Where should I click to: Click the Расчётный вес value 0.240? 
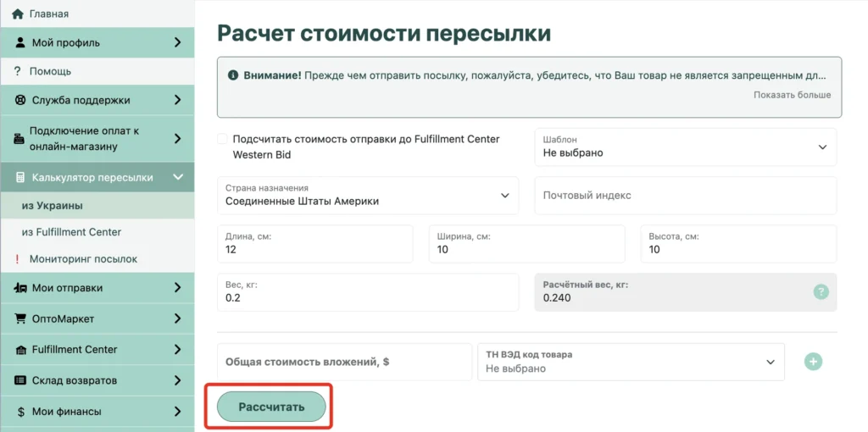click(557, 298)
